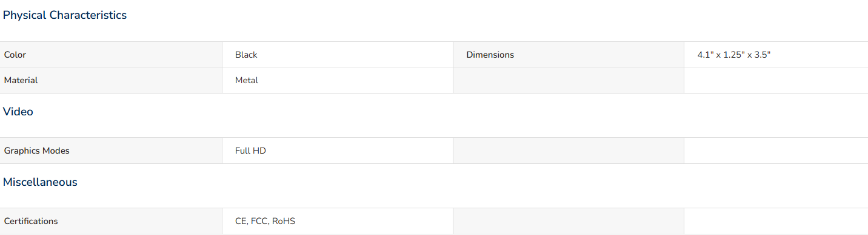The image size is (868, 235).
Task: Click the Video section heading
Action: 18,112
